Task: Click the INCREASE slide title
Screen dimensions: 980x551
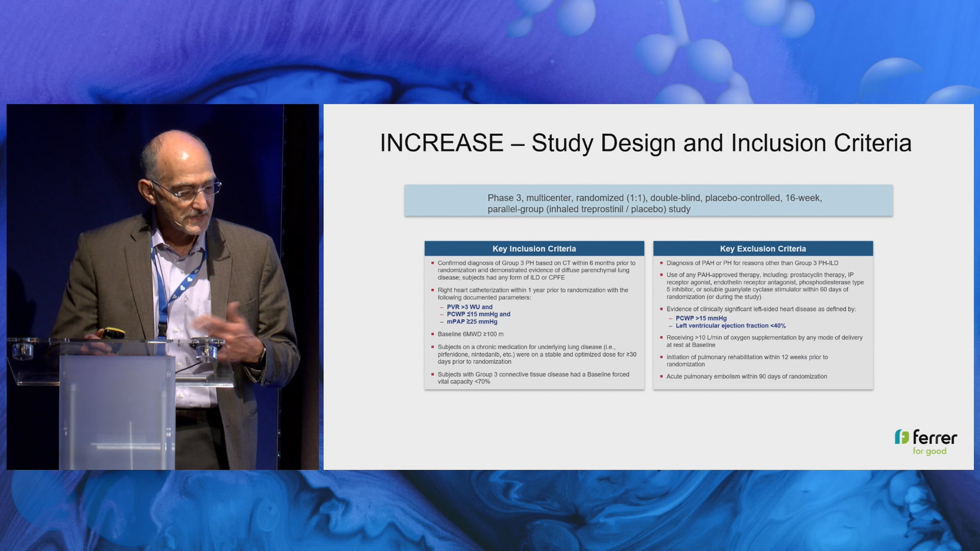Action: [x=646, y=143]
